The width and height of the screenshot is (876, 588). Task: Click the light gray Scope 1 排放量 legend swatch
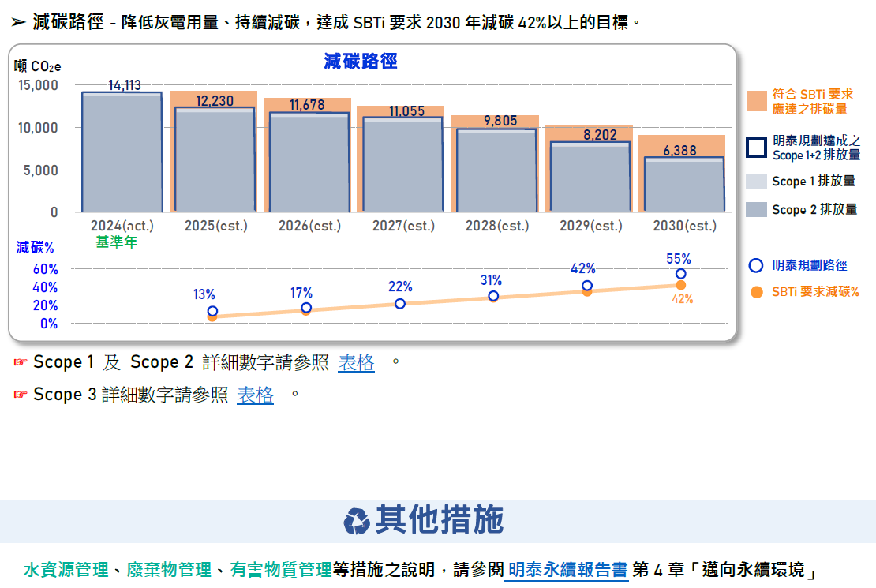(757, 182)
